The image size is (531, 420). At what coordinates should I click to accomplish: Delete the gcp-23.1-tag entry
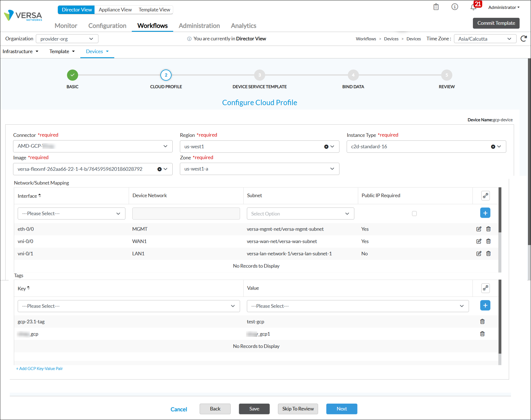(x=482, y=322)
